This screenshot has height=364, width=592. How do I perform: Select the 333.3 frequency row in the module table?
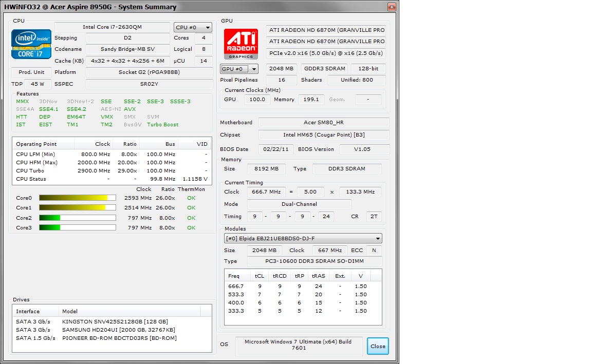[x=303, y=311]
